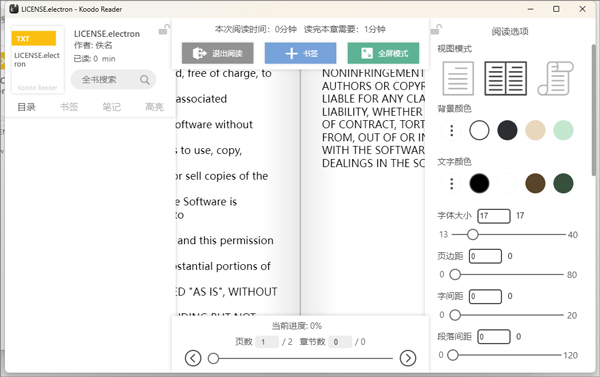Click the font size slider handle

tap(473, 234)
